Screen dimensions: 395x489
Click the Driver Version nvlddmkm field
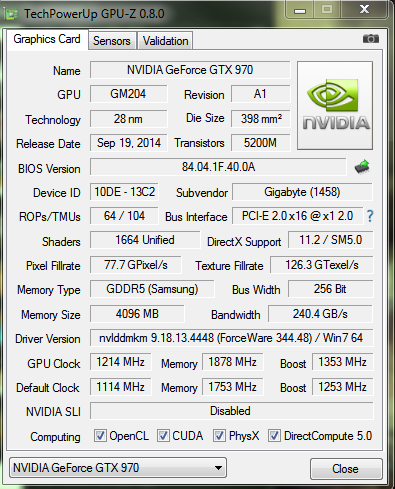pos(231,338)
